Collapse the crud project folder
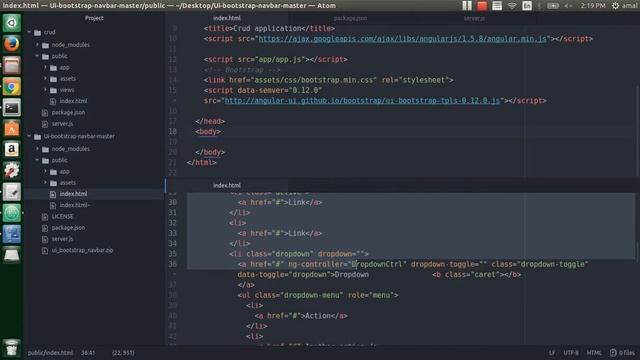 (x=29, y=32)
